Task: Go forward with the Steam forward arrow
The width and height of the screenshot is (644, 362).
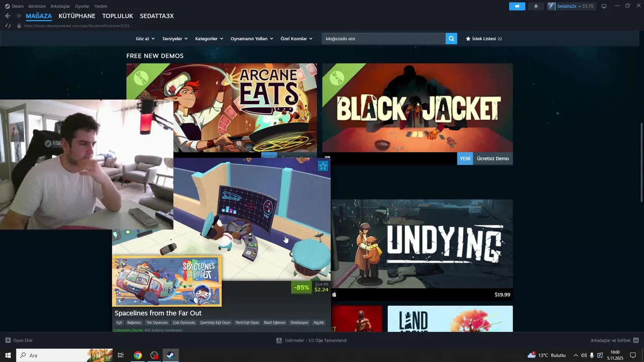Action: pos(18,16)
